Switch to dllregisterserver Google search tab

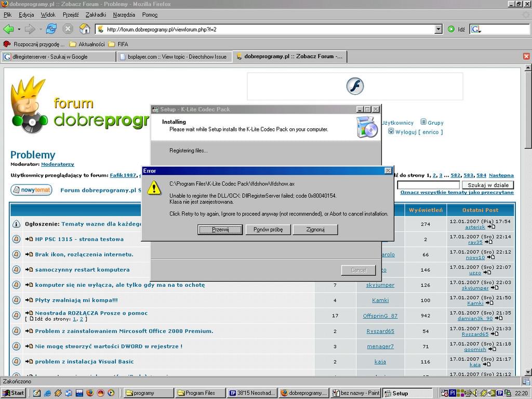[58, 57]
